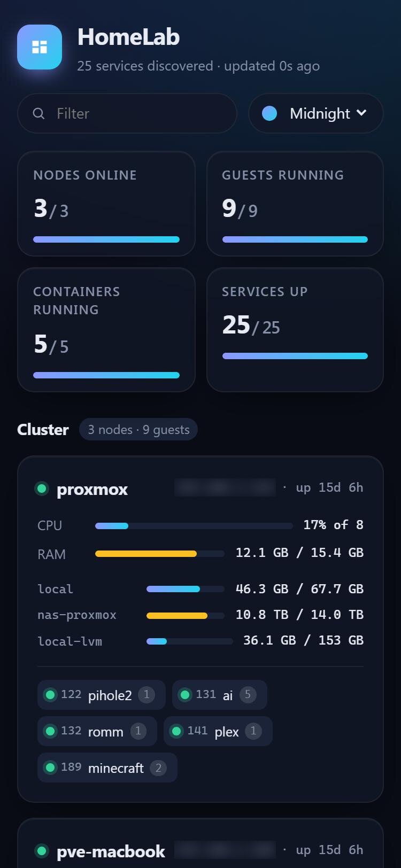Screen dimensions: 401x868
Task: Click the service count badge 2 on minecraft
Action: pyautogui.click(x=158, y=768)
